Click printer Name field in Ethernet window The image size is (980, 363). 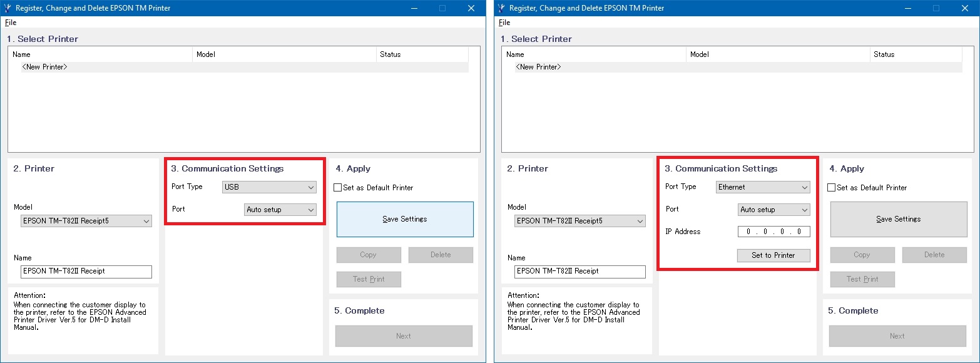(x=580, y=272)
